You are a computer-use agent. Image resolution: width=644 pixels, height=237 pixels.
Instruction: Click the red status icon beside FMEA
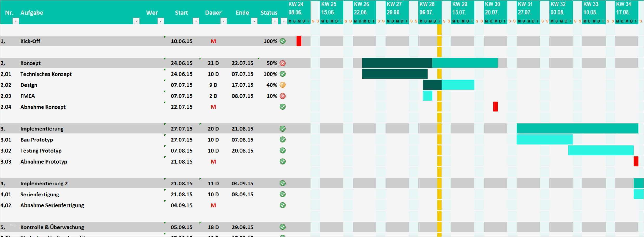(x=283, y=96)
